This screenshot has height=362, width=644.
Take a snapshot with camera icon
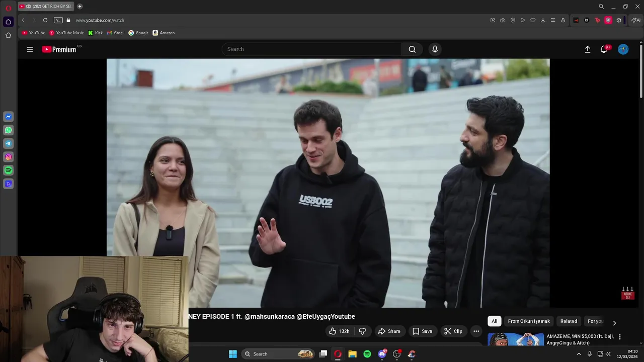tap(503, 20)
